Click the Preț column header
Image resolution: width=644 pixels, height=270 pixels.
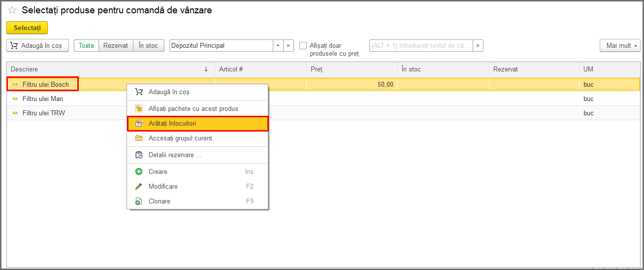click(x=352, y=69)
